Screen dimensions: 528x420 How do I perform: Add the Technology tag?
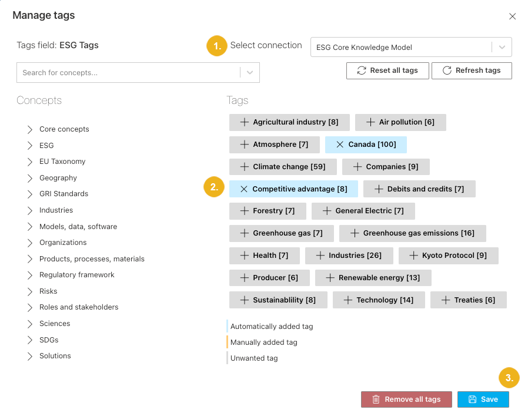point(348,300)
